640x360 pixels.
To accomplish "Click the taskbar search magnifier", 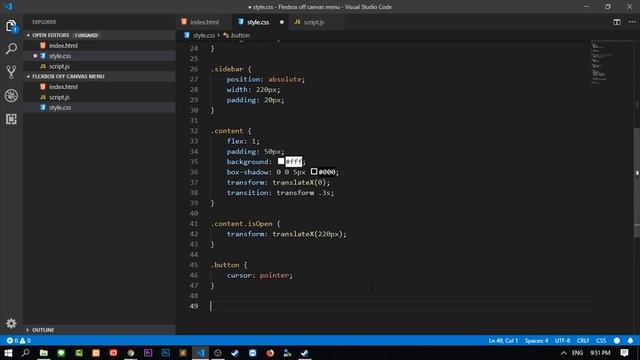I will click(25, 353).
